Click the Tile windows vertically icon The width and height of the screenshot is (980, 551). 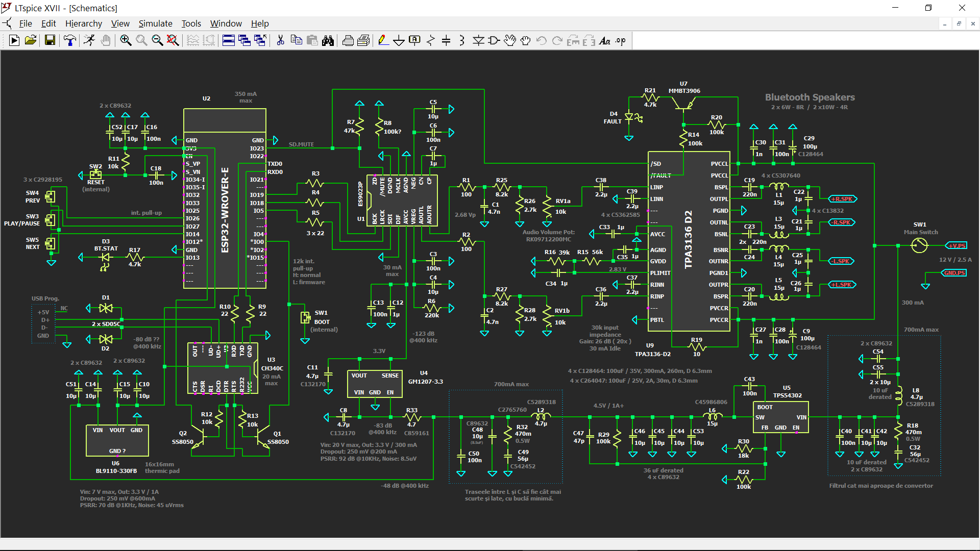tap(244, 40)
